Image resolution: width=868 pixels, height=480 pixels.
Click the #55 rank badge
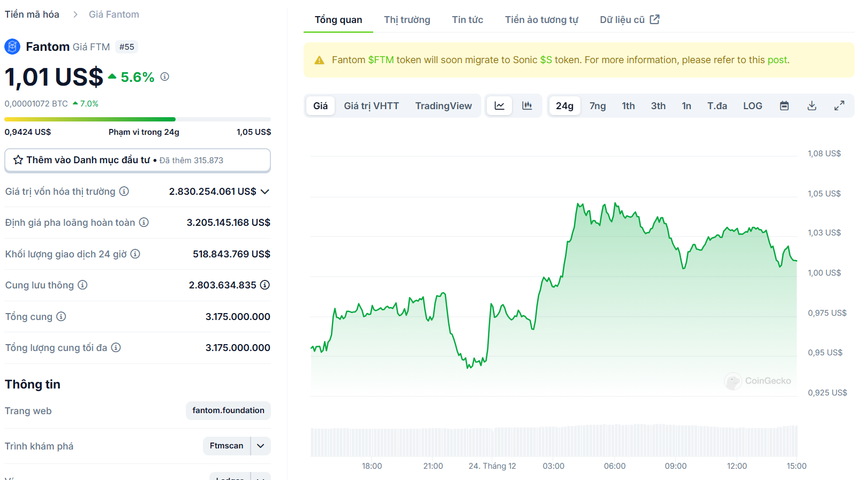[127, 47]
